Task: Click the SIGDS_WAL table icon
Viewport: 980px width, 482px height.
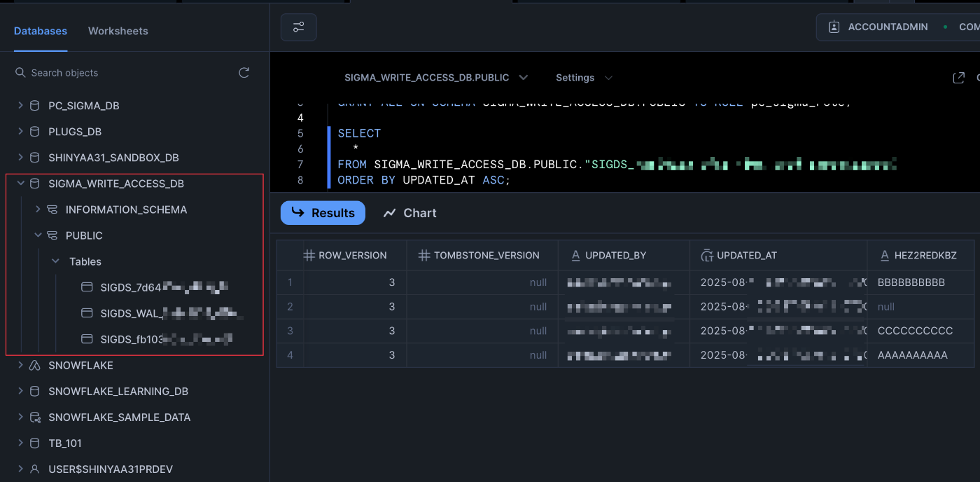Action: (x=87, y=313)
